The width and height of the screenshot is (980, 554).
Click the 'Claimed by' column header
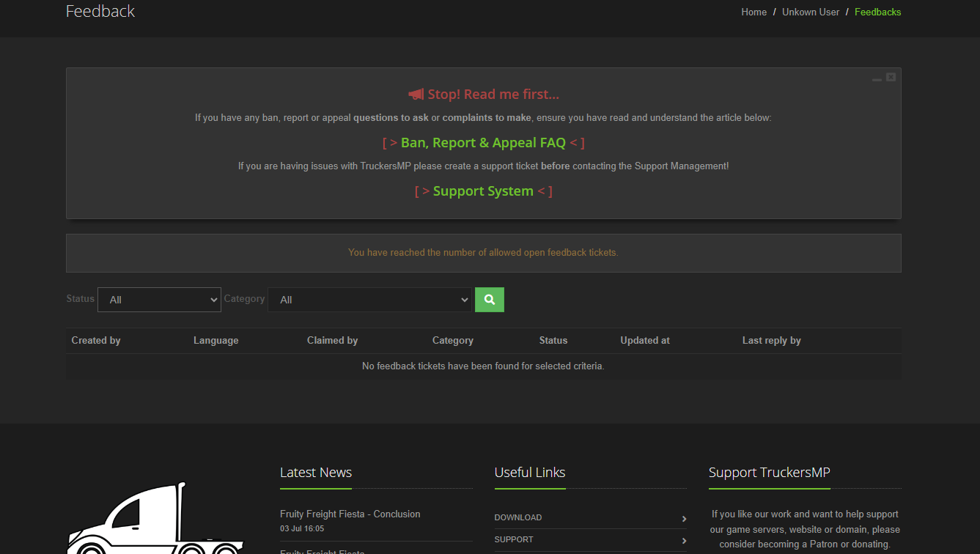click(332, 341)
